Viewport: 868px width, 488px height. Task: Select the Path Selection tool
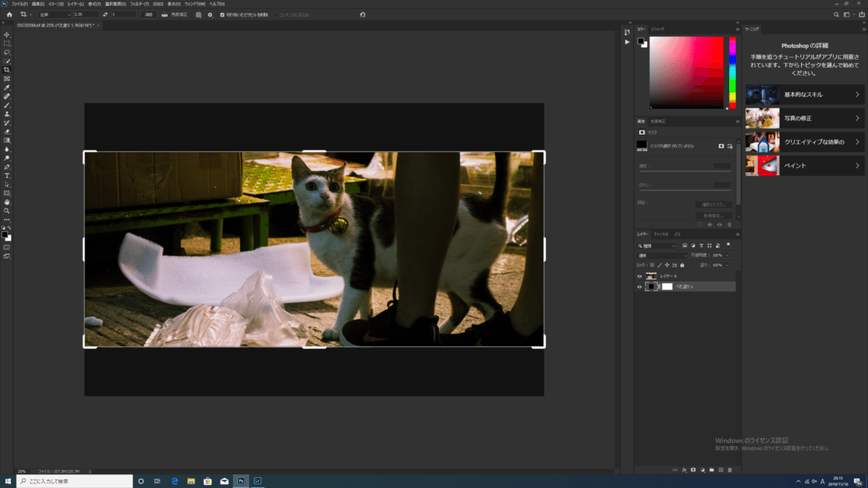pyautogui.click(x=7, y=184)
